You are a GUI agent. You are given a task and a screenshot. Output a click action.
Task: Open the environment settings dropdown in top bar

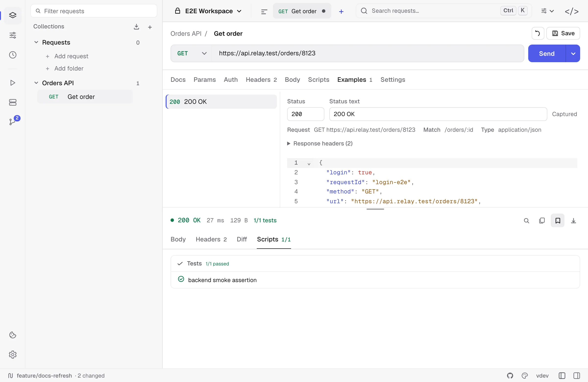click(x=547, y=11)
